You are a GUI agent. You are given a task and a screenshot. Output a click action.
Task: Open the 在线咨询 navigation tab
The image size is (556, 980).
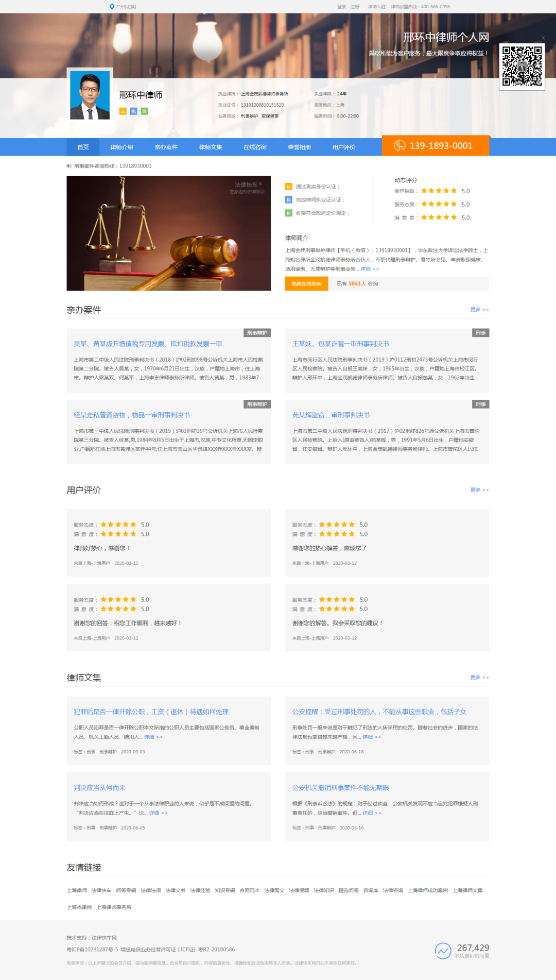pos(255,147)
